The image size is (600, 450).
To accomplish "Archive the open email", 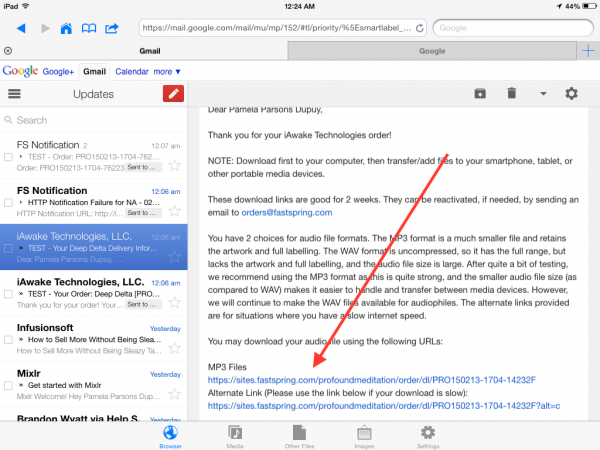I will pyautogui.click(x=480, y=93).
